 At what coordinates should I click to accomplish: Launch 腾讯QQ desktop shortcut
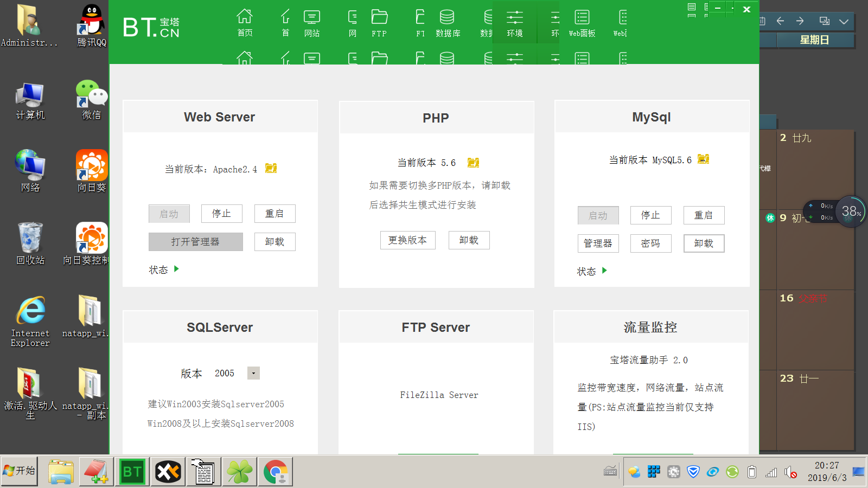pyautogui.click(x=92, y=25)
